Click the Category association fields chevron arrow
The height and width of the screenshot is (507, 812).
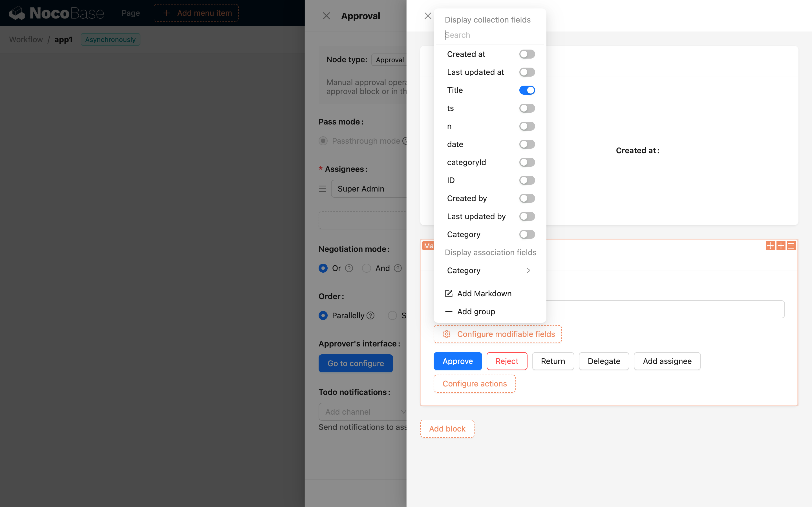[528, 270]
